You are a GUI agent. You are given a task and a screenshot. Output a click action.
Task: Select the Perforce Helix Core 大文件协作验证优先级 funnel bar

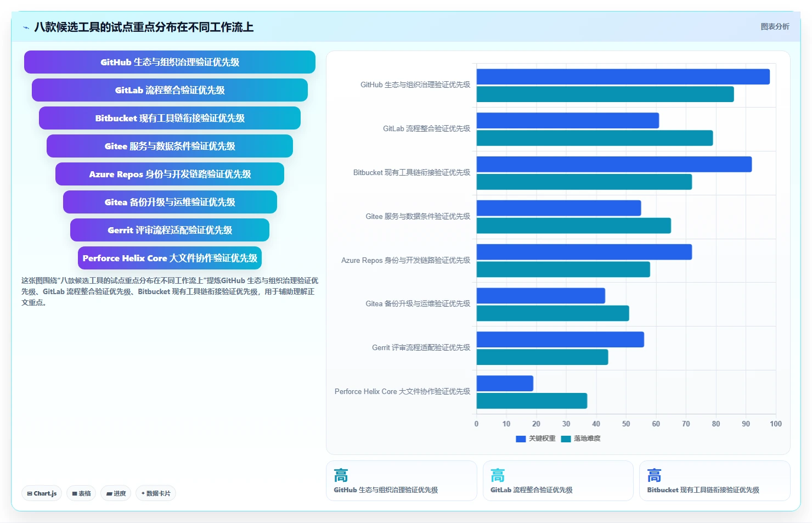click(x=170, y=258)
